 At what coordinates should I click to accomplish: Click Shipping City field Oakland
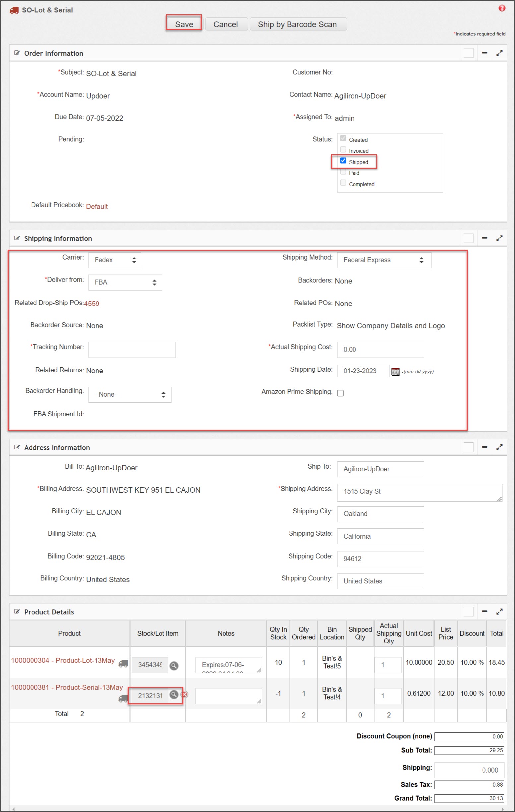tap(380, 514)
